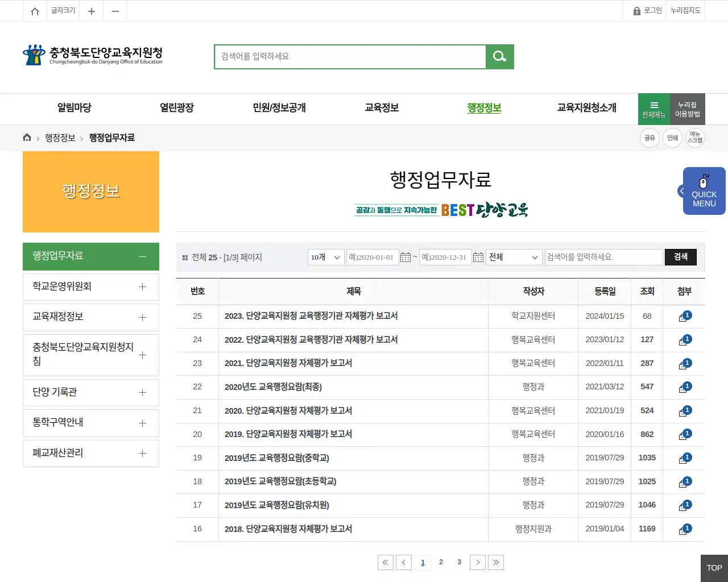This screenshot has width=728, height=582.
Task: Open post 2020년도 교육행정요람(최종)
Action: coord(273,387)
